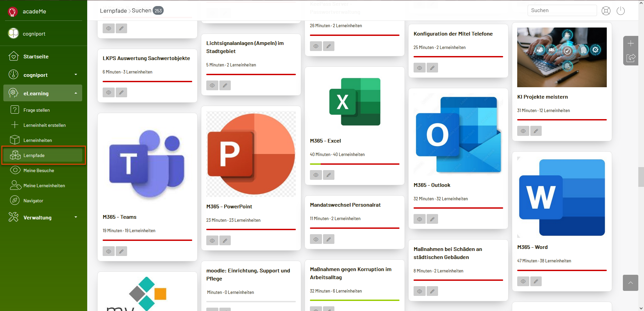Open Startseite from the sidebar
Image resolution: width=644 pixels, height=311 pixels.
[36, 57]
